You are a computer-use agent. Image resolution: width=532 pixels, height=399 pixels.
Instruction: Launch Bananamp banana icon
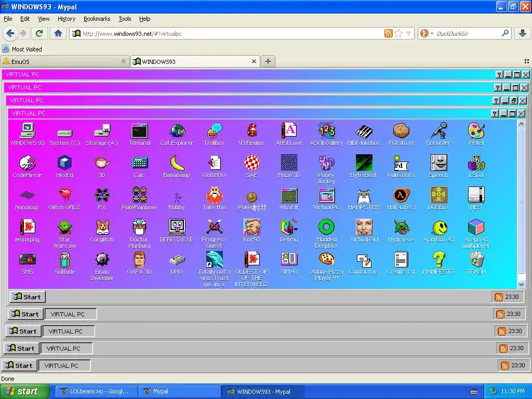pos(177,167)
